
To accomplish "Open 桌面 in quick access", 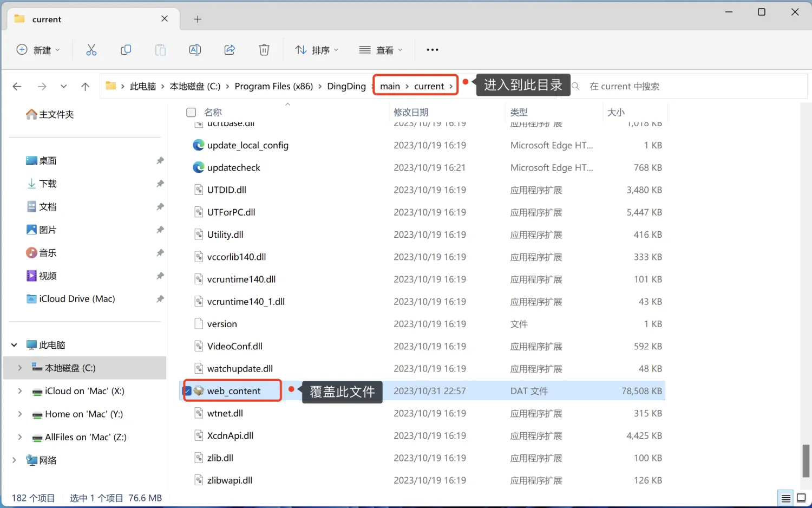I will pos(41,160).
